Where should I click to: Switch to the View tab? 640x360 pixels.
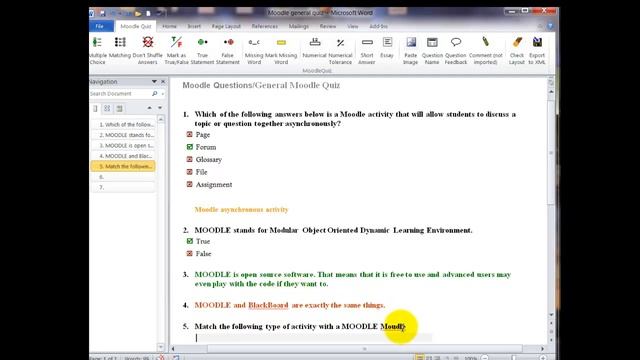pos(353,26)
